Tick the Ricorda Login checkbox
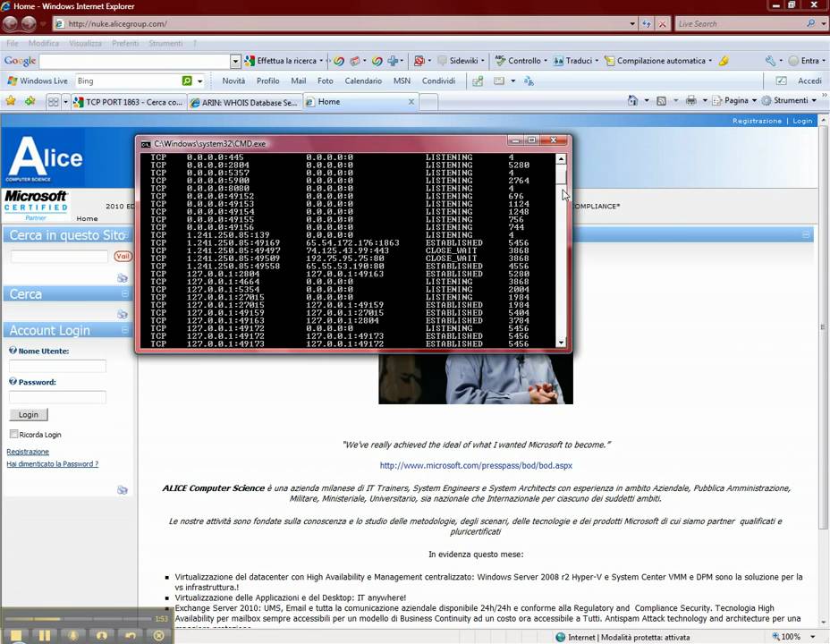 [x=13, y=434]
